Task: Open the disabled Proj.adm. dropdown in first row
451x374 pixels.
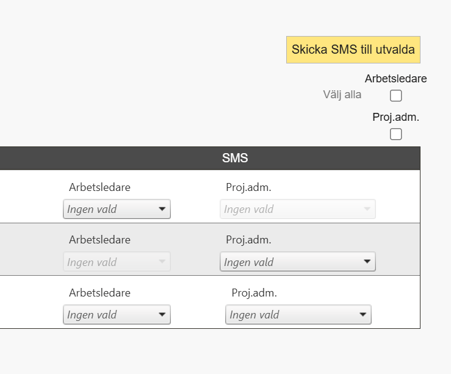Action: (298, 209)
